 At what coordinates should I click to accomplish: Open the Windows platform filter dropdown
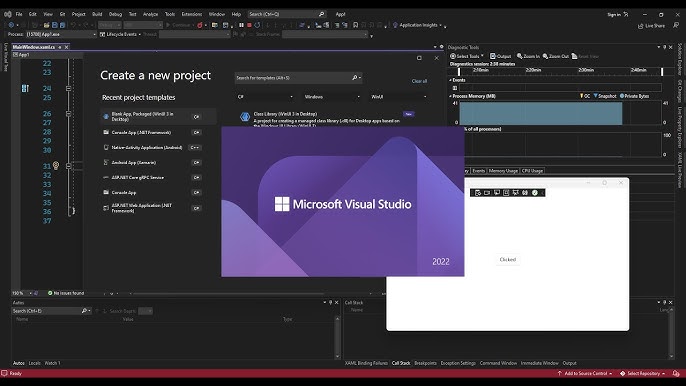[332, 97]
